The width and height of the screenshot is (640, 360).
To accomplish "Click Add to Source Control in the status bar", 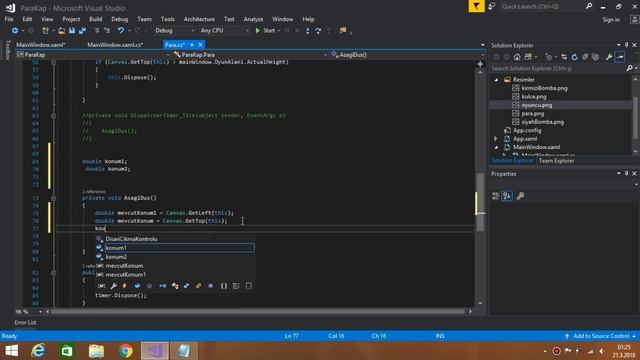I will (601, 336).
